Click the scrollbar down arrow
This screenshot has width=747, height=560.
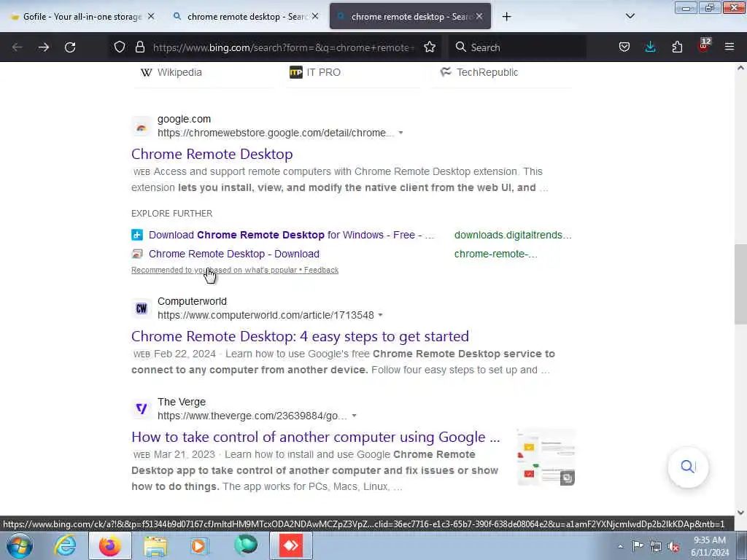coord(740,513)
